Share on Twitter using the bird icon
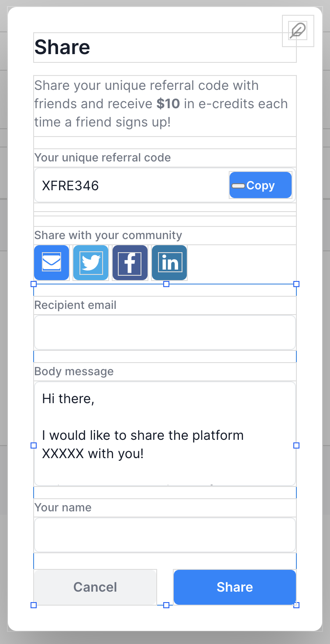Image resolution: width=330 pixels, height=644 pixels. pos(91,263)
